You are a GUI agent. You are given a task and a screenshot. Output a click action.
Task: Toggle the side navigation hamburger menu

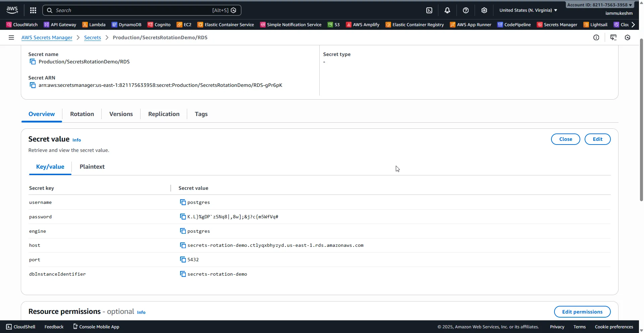coord(11,38)
